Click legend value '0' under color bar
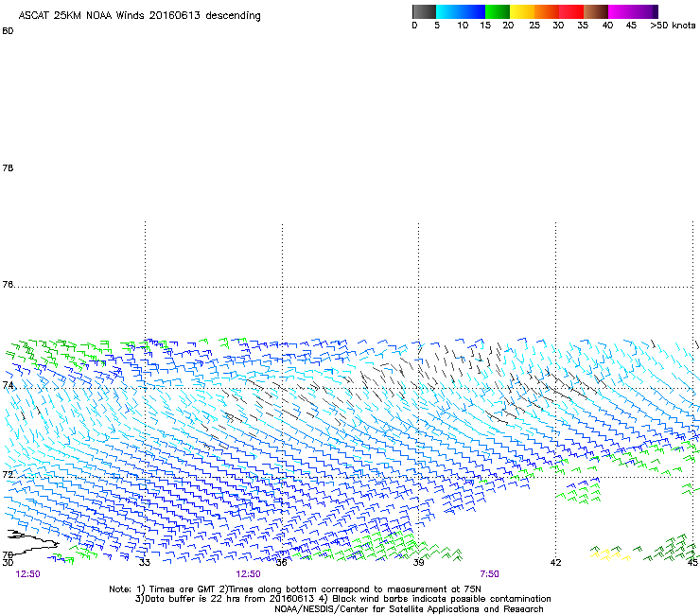700x615 pixels. tap(414, 26)
